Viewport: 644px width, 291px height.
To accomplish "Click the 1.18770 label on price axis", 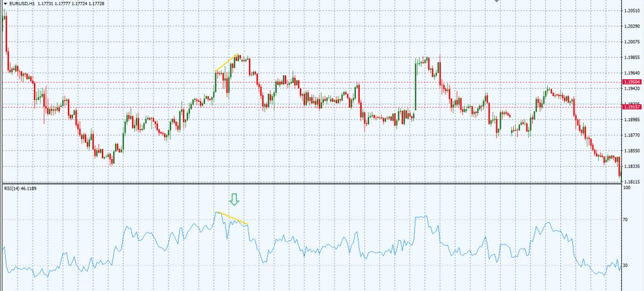I will pyautogui.click(x=631, y=135).
